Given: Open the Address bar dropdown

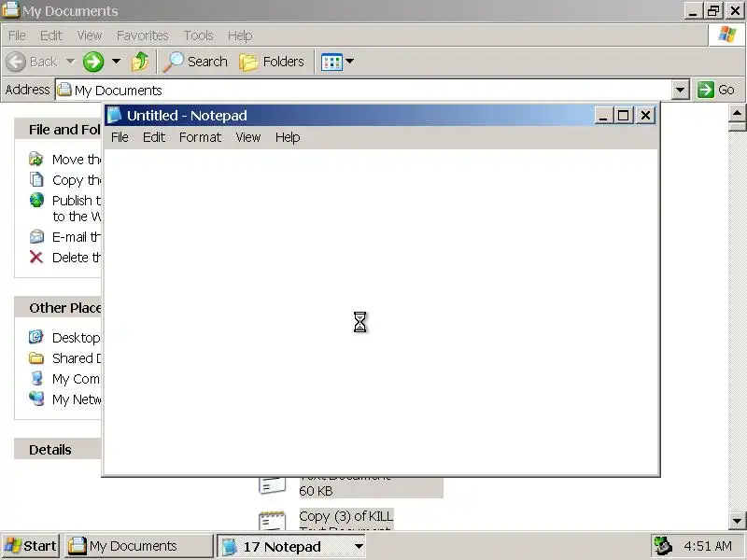Looking at the screenshot, I should point(681,90).
